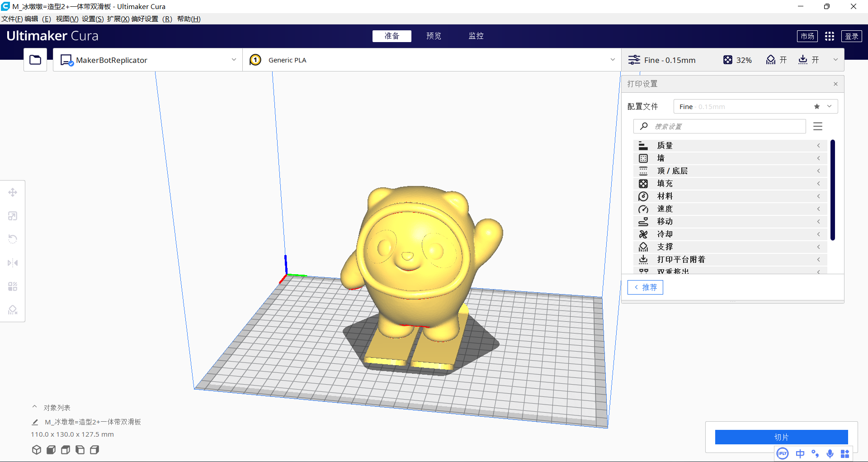
Task: Open the 编辑(E) menu
Action: (x=38, y=19)
